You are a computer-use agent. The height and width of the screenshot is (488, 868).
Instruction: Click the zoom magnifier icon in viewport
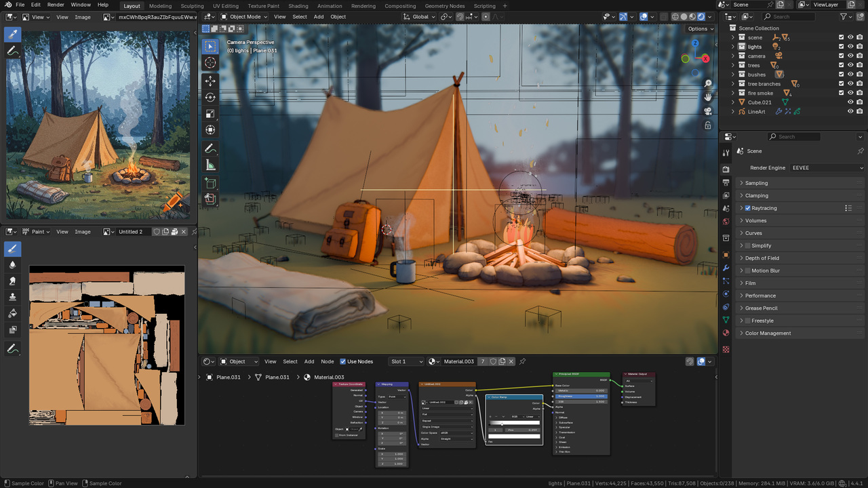pyautogui.click(x=708, y=84)
